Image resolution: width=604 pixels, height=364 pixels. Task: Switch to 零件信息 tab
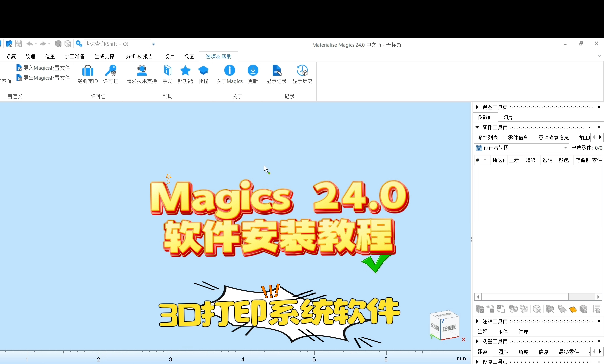point(518,138)
